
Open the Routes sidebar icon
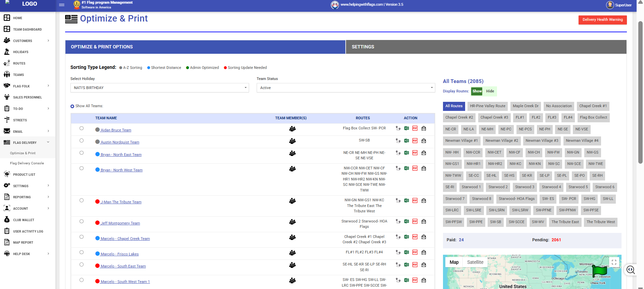point(7,63)
